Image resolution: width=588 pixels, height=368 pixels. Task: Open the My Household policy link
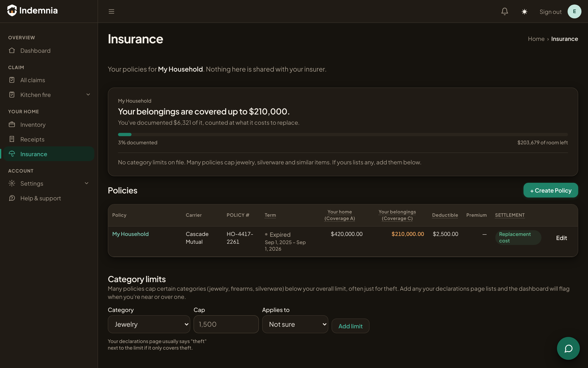point(130,234)
